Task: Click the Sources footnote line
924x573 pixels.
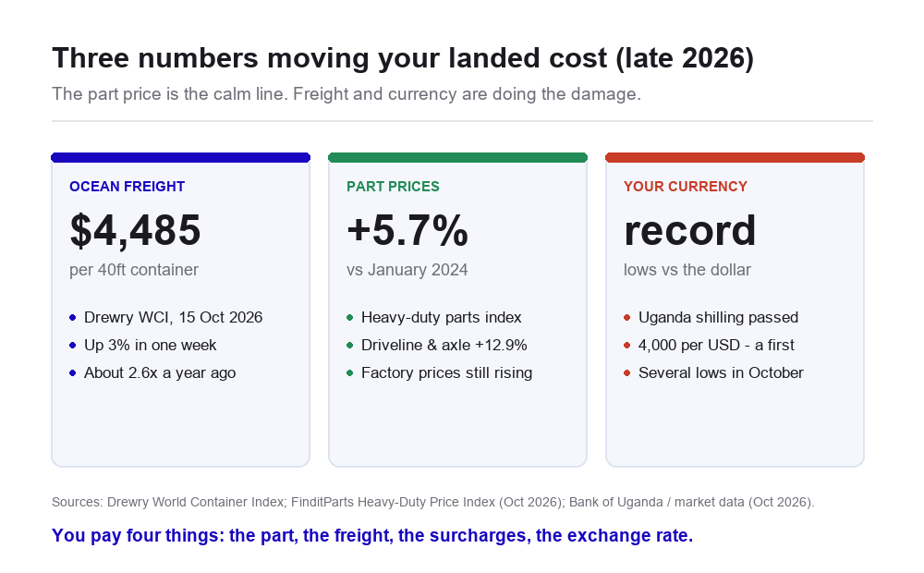Action: pos(432,502)
